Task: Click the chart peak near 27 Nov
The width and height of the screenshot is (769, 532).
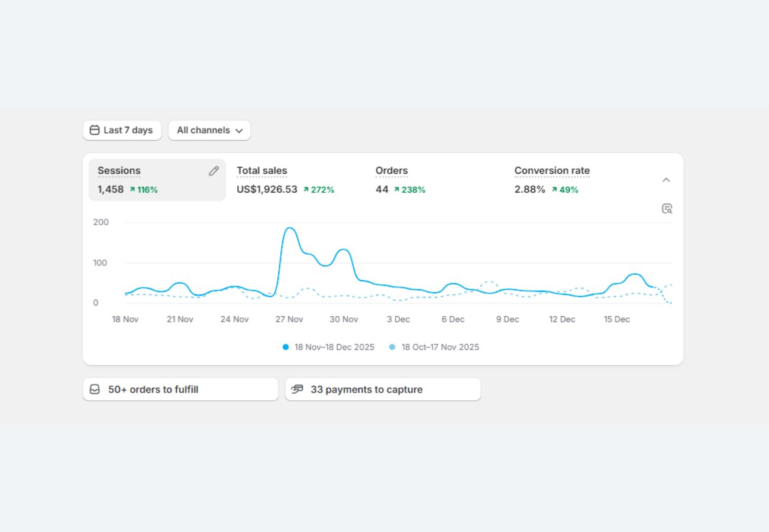Action: (x=290, y=228)
